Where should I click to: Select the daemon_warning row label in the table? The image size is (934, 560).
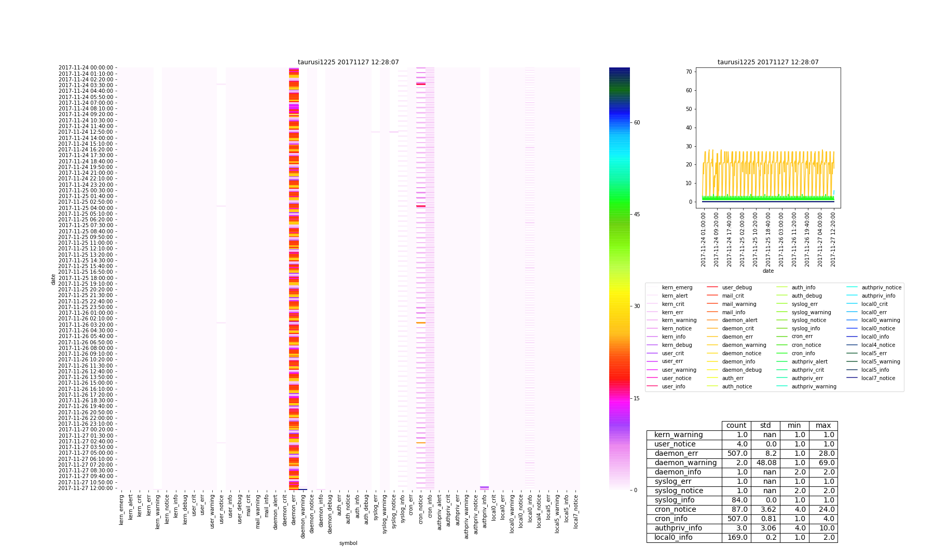coord(685,463)
